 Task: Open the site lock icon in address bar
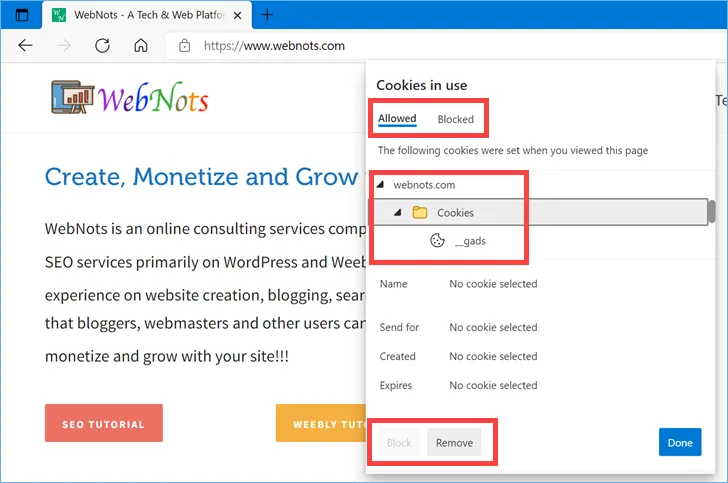point(184,46)
